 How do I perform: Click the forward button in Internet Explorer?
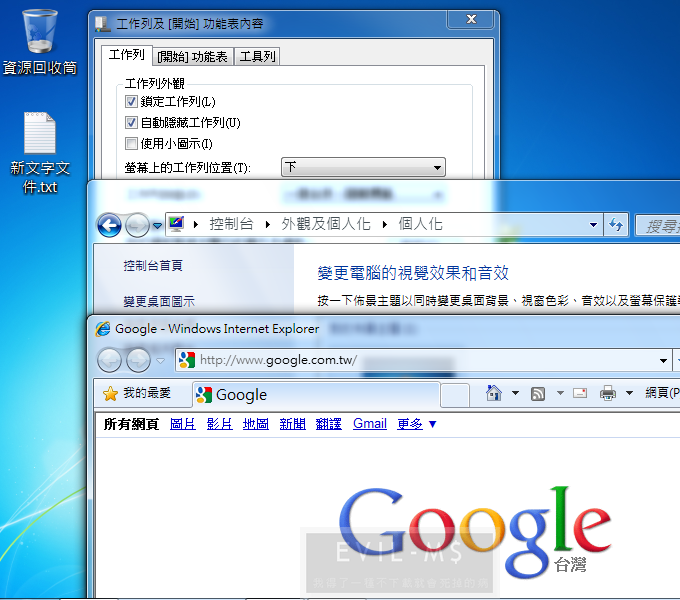[138, 360]
